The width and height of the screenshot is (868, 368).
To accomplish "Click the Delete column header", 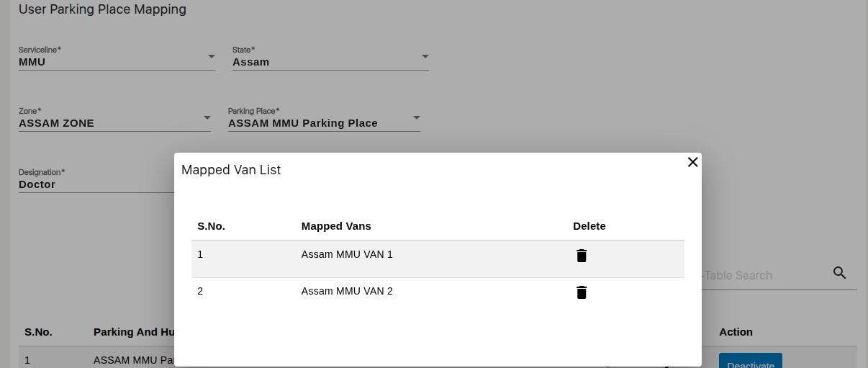I will click(x=589, y=226).
